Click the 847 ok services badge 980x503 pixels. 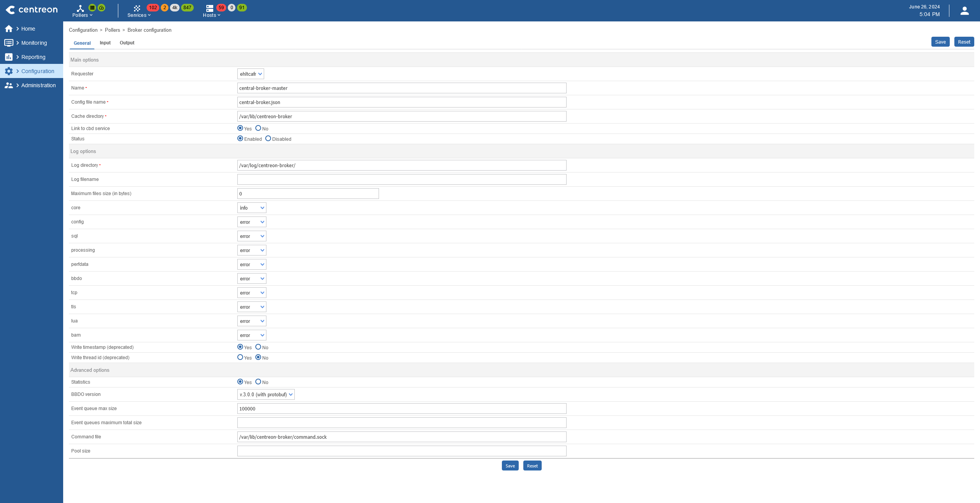point(187,8)
